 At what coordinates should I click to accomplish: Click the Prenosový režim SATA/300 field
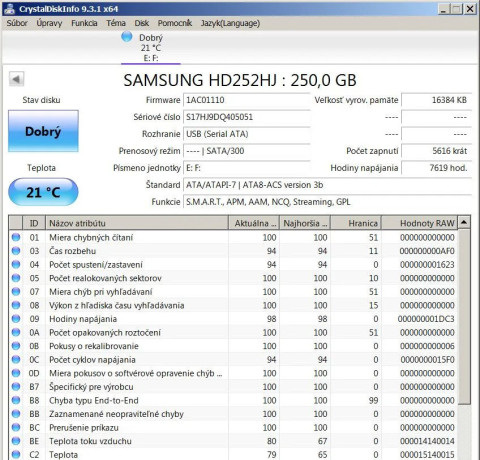pyautogui.click(x=247, y=151)
